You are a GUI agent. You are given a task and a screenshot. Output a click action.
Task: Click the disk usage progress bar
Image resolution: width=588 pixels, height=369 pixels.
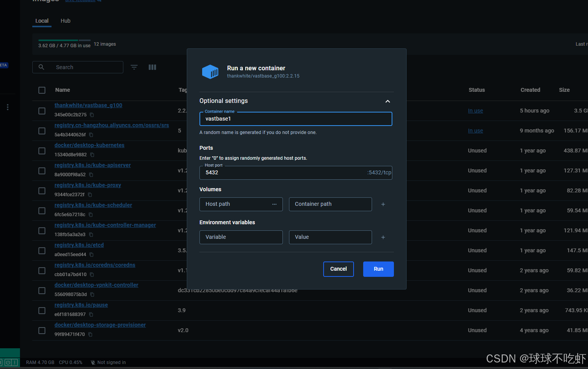coord(65,40)
